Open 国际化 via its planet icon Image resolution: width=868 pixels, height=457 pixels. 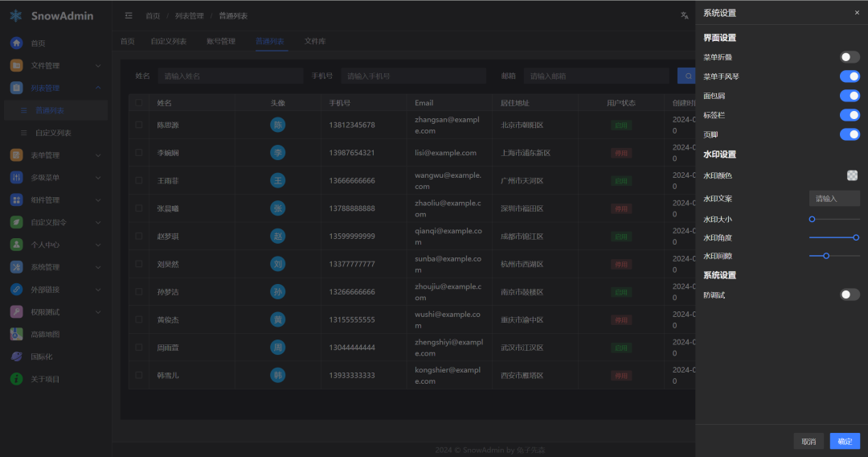[x=16, y=356]
